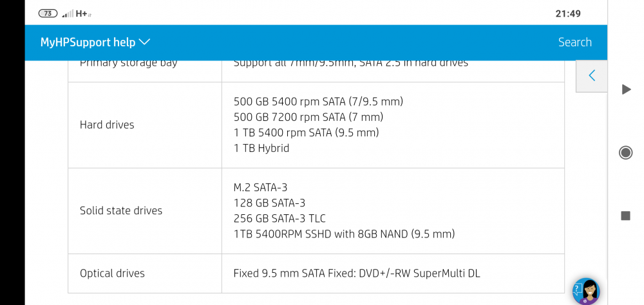
Task: Click the blue left-arrow side panel tab
Action: [x=591, y=76]
